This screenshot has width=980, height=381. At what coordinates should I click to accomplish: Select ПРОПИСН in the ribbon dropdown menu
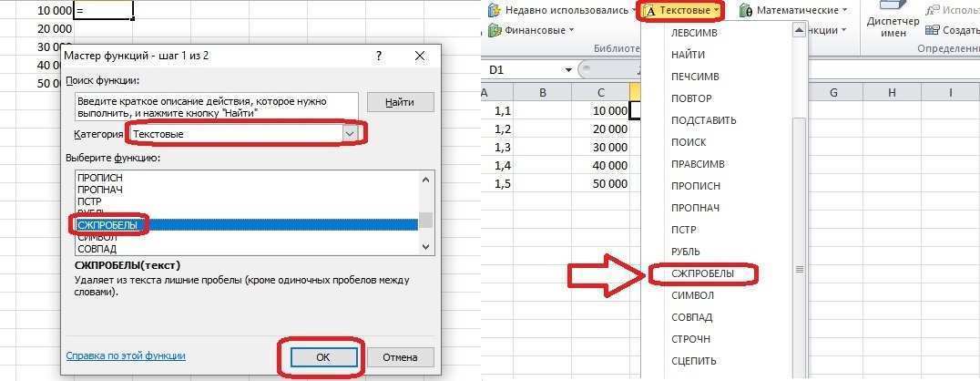coord(696,186)
